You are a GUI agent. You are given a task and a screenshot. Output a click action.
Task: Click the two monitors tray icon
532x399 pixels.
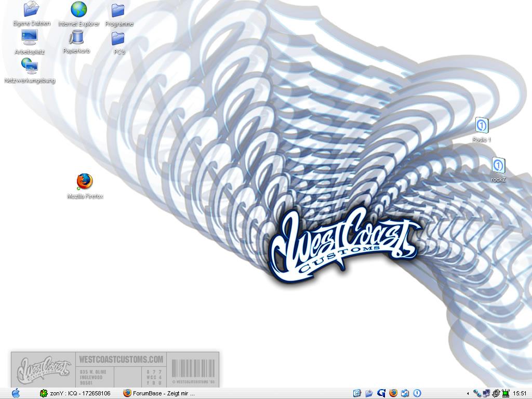pyautogui.click(x=486, y=393)
